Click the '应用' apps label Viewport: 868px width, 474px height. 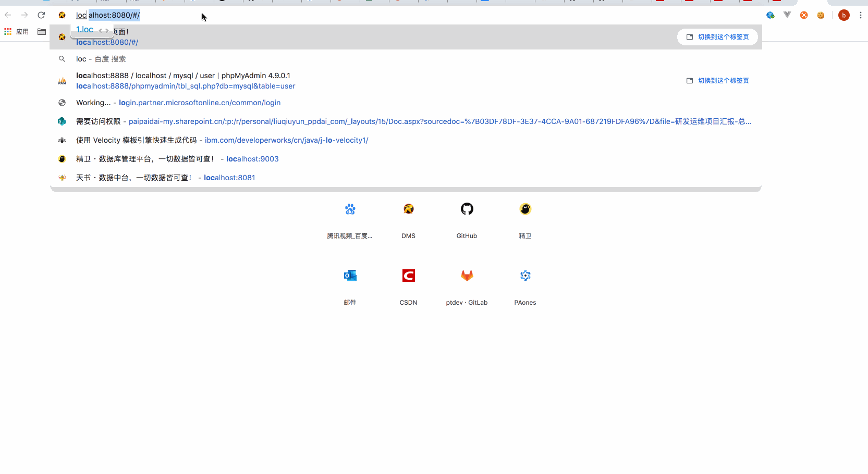tap(22, 32)
